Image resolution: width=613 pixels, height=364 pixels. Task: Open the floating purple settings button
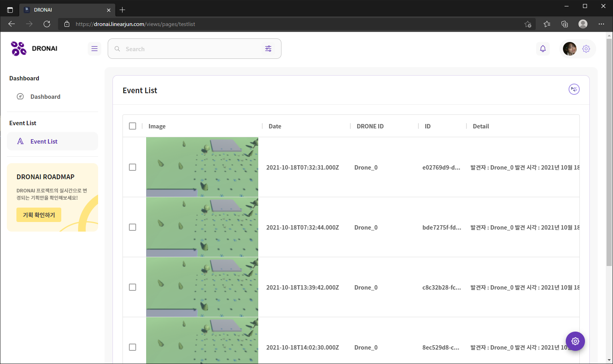[x=575, y=341]
